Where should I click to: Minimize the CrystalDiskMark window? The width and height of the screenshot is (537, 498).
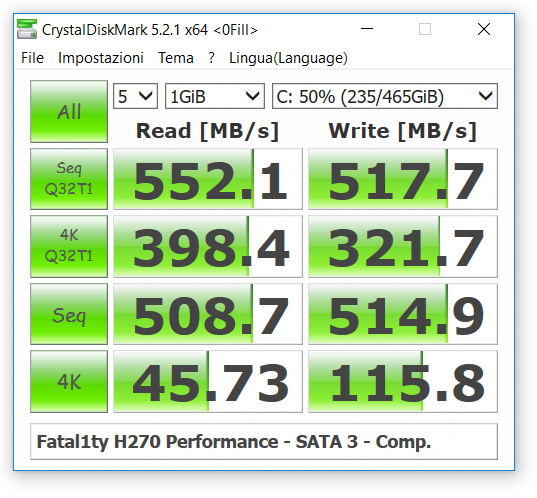366,29
